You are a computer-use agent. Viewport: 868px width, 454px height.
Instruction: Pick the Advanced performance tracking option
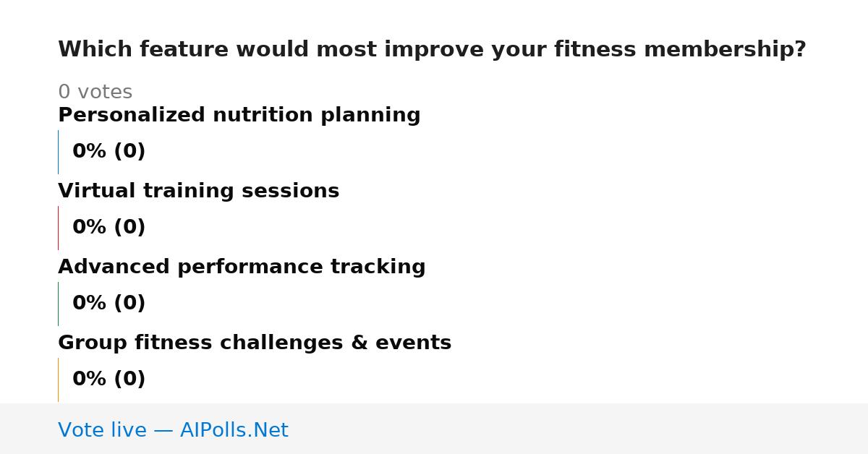pyautogui.click(x=242, y=267)
